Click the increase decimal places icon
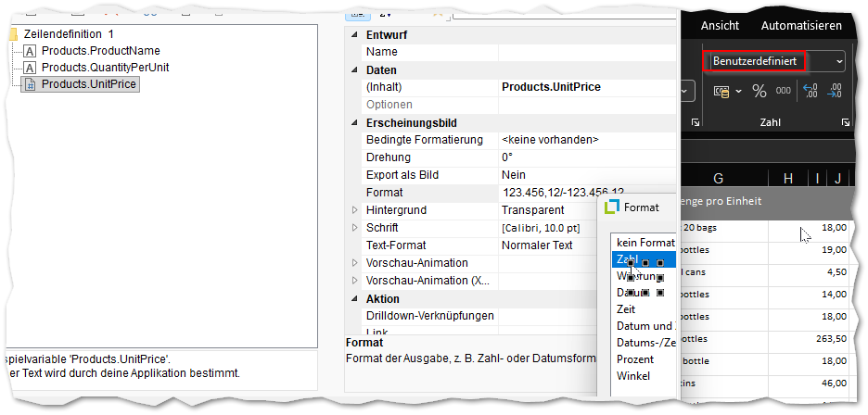The image size is (868, 415). click(x=811, y=91)
